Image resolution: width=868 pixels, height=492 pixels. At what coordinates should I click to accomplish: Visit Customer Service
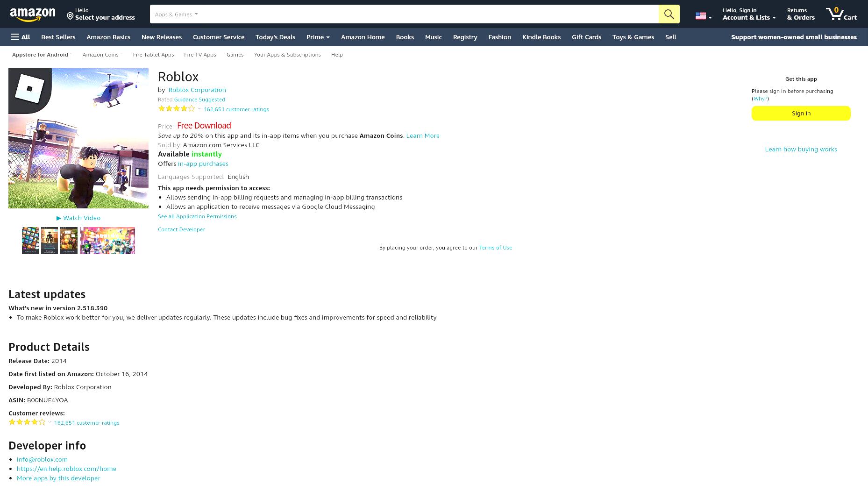pyautogui.click(x=219, y=37)
